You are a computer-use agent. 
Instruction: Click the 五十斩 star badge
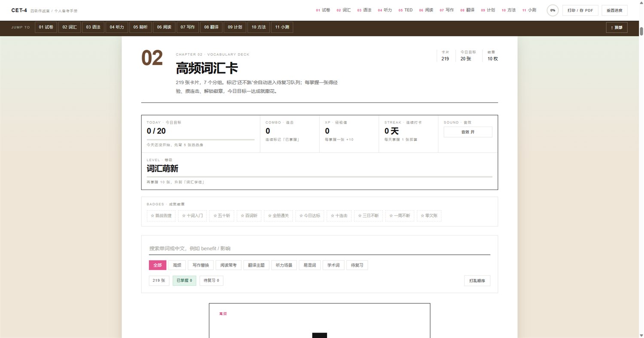tap(222, 216)
